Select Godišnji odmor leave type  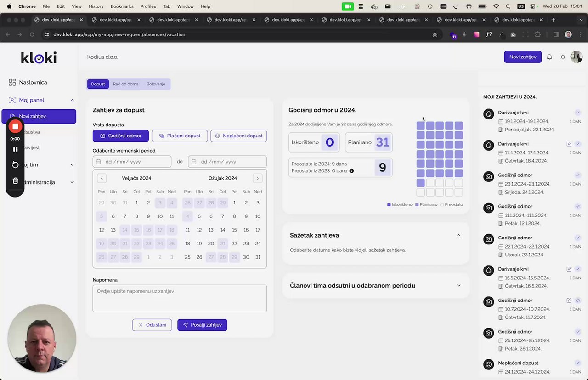coord(121,136)
